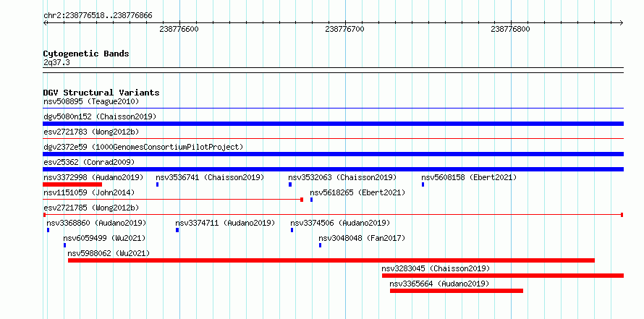Open dgv5080n152 (Chaisson2019) variant label

click(100, 116)
